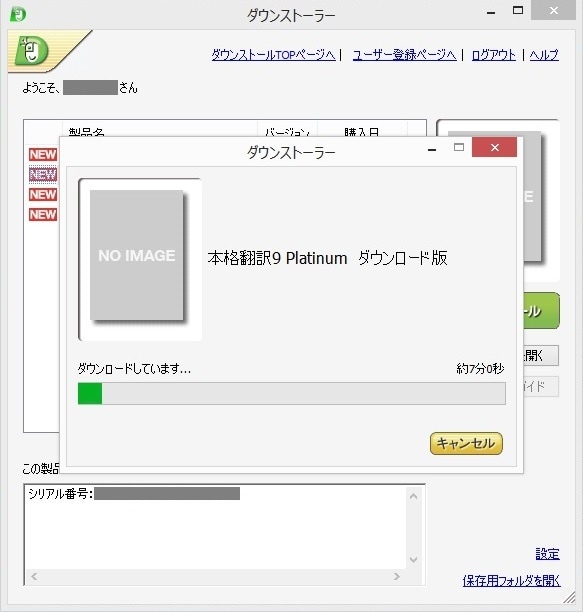This screenshot has width=583, height=612.
Task: Select the third NEW badge row
Action: (x=43, y=194)
